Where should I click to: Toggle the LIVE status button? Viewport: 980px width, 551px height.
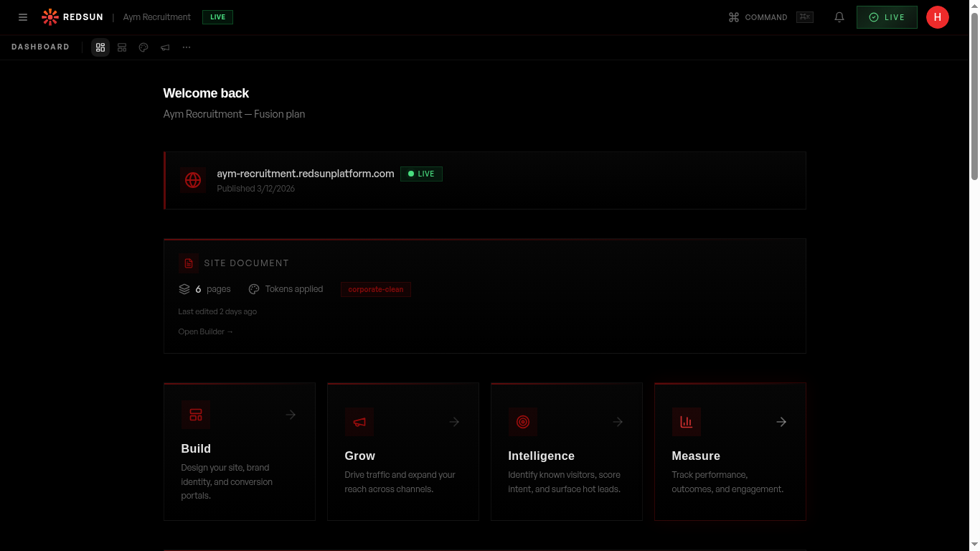click(887, 17)
